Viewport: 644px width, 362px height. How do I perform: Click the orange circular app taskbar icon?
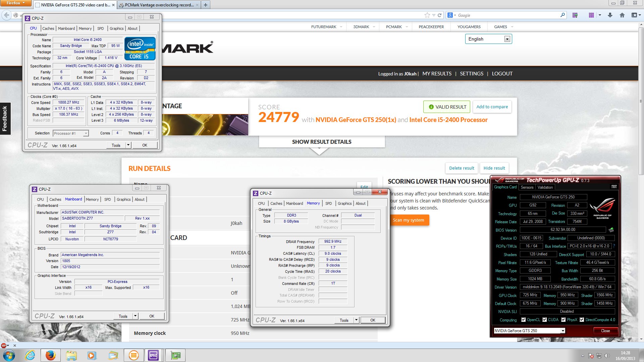(133, 355)
